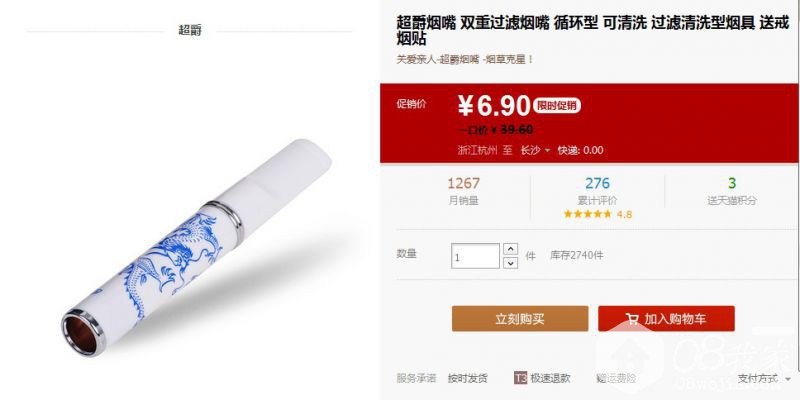The image size is (800, 400).
Task: Click the five-star rating icons
Action: click(588, 214)
